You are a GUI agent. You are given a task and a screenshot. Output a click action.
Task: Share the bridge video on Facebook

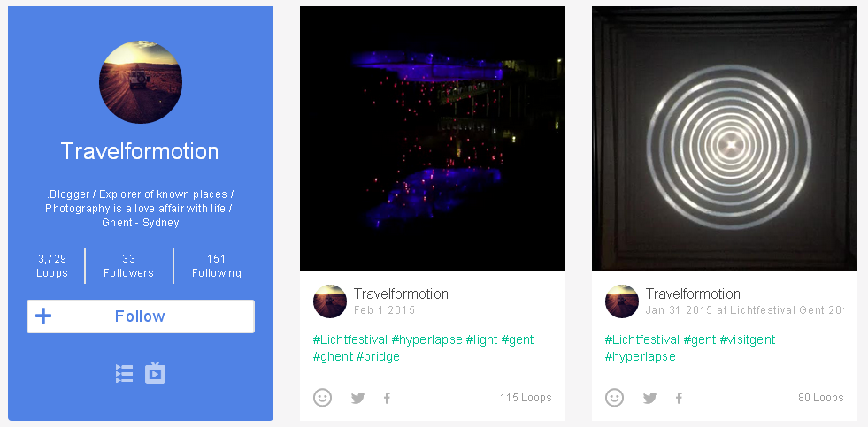tap(387, 398)
